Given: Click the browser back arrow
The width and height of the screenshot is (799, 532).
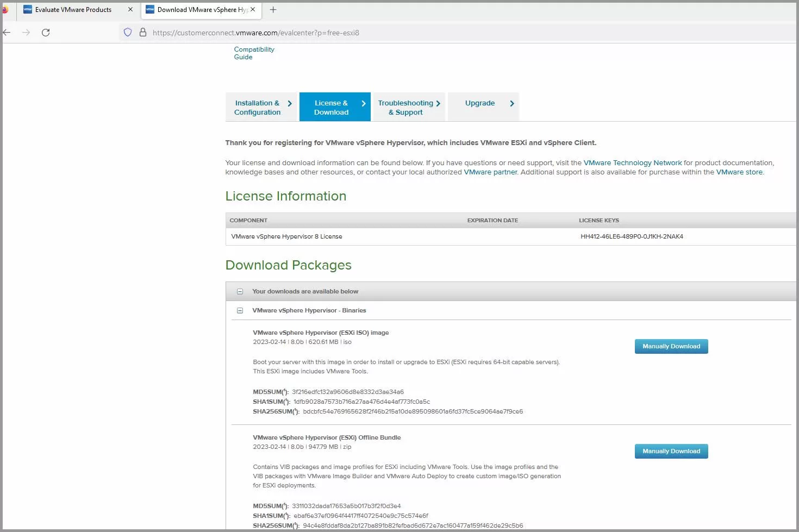Looking at the screenshot, I should 7,33.
